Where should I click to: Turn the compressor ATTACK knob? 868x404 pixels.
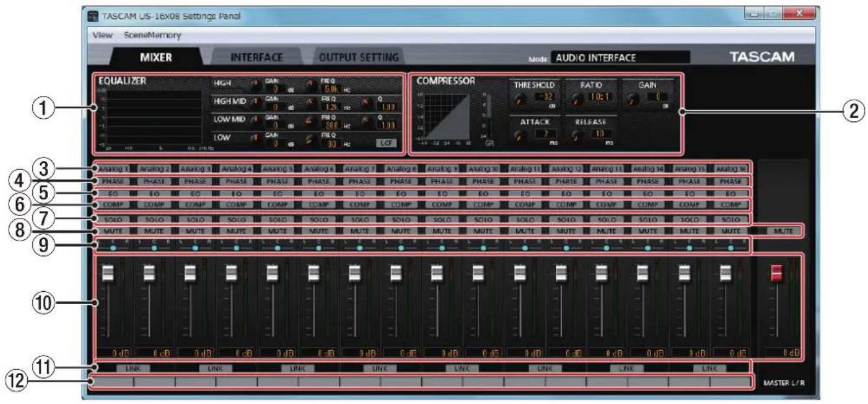[520, 136]
